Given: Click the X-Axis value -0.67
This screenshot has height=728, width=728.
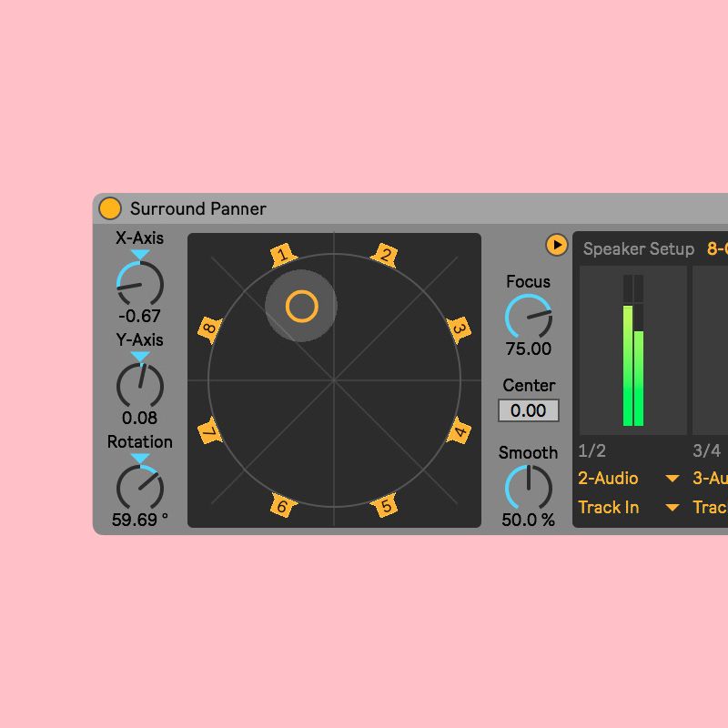Looking at the screenshot, I should tap(140, 316).
